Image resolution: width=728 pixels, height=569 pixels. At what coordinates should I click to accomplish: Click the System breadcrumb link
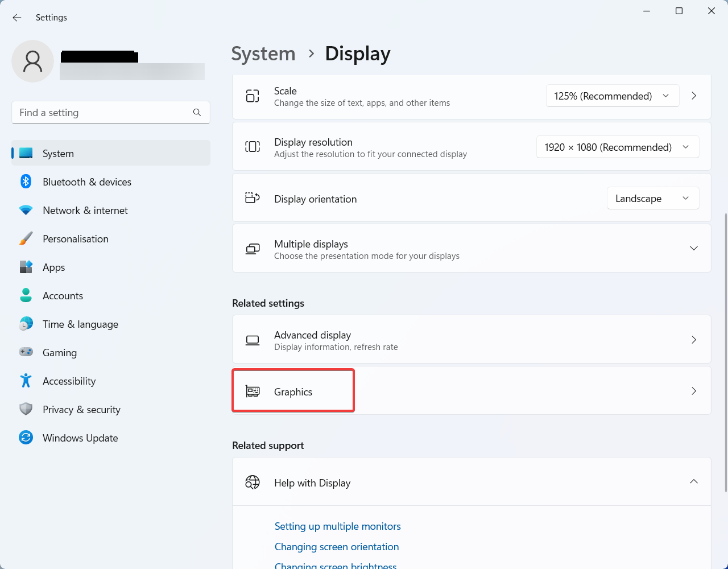pos(263,54)
